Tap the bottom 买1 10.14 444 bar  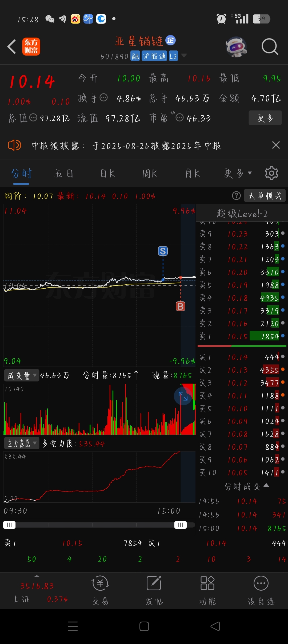coord(217,543)
